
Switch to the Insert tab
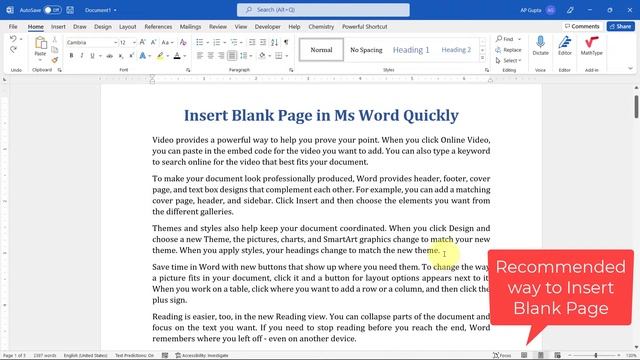[x=58, y=27]
